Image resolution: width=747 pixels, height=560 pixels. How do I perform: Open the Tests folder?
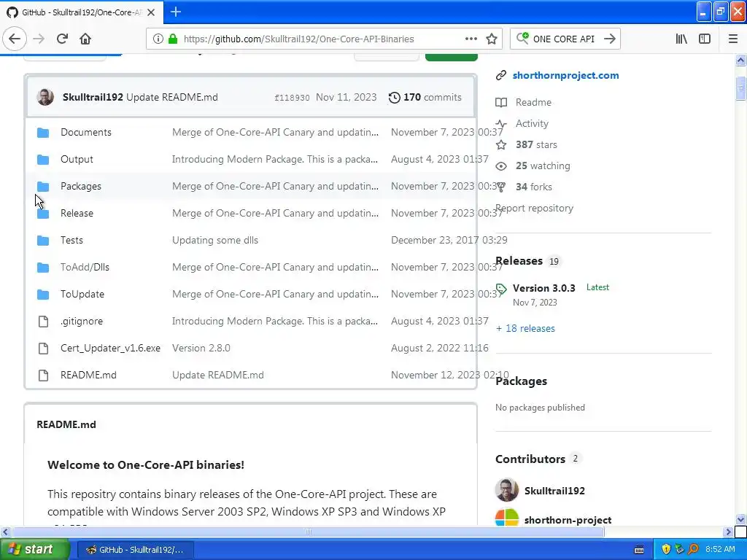point(71,240)
